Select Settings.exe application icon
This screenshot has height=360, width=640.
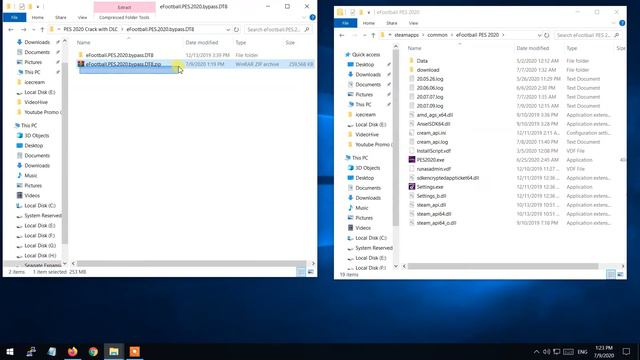(x=412, y=187)
